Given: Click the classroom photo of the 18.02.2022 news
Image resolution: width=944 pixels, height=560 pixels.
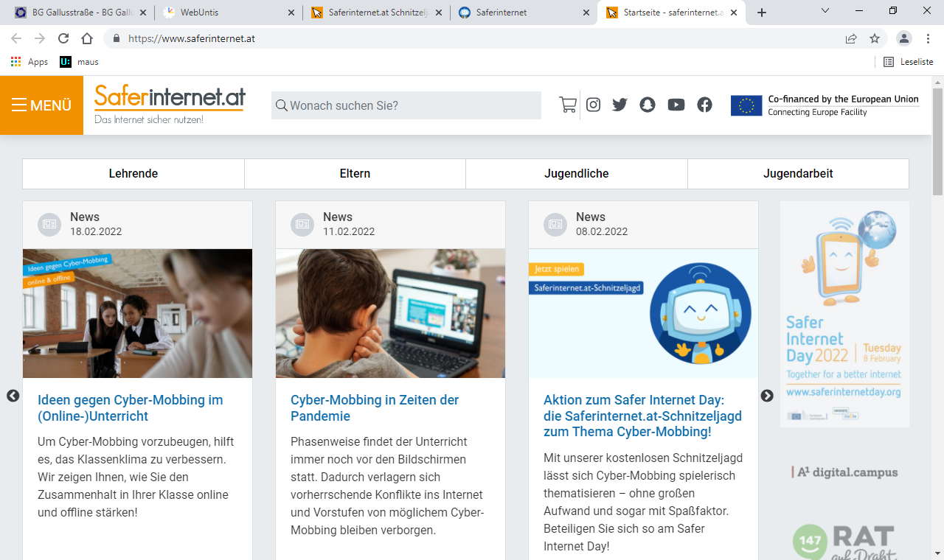Looking at the screenshot, I should click(137, 313).
